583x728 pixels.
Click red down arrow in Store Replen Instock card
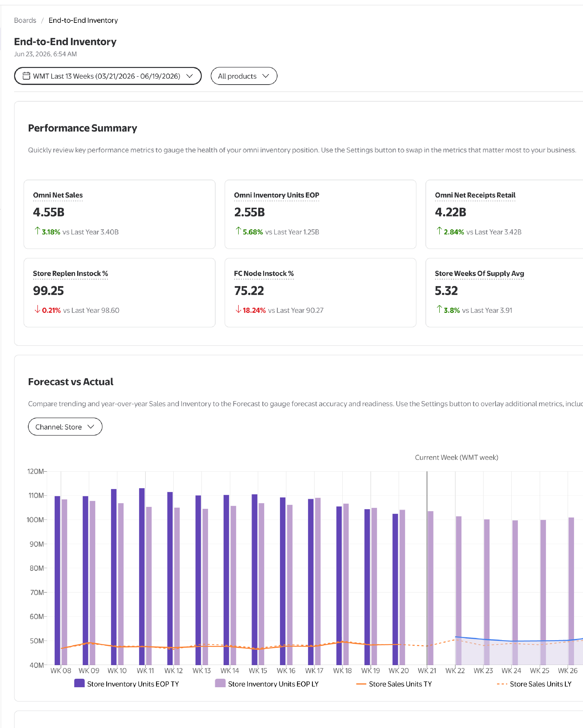pos(37,309)
